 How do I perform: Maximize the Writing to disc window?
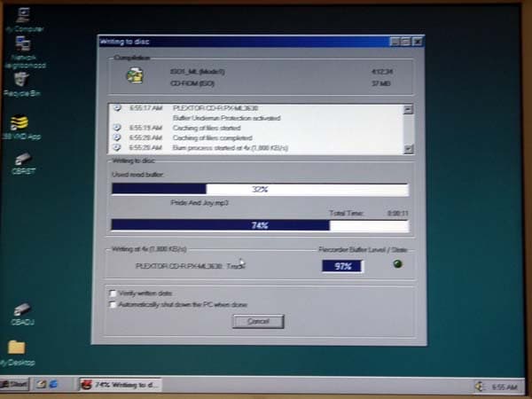pos(405,42)
